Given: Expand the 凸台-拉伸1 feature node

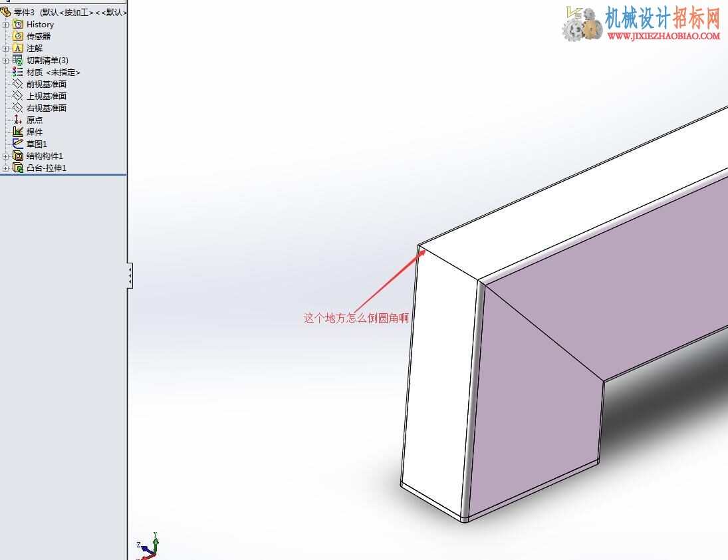Looking at the screenshot, I should (x=5, y=168).
